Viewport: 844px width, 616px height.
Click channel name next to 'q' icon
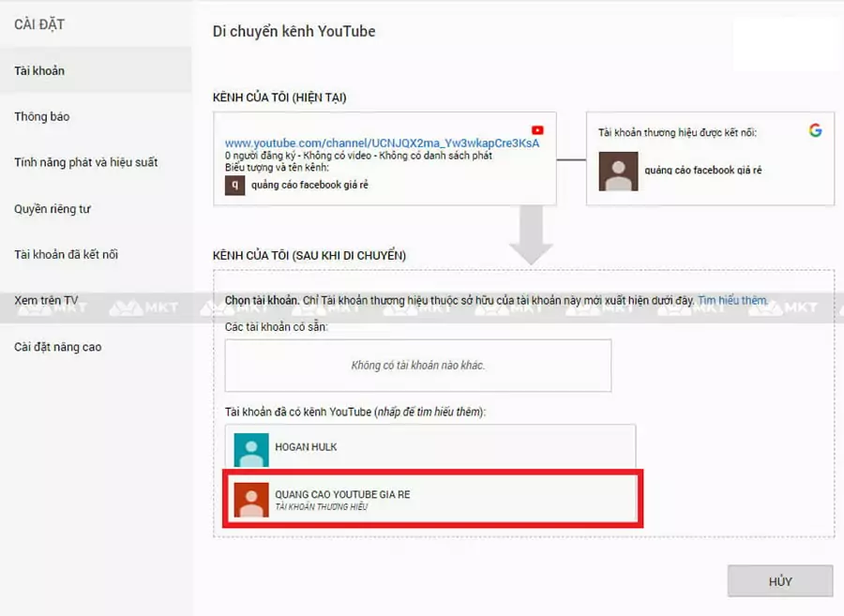(x=309, y=185)
